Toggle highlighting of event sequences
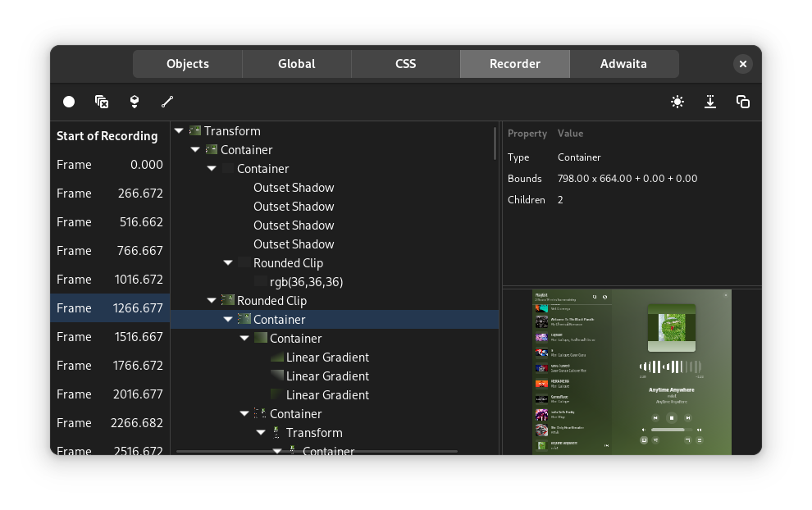 167,102
